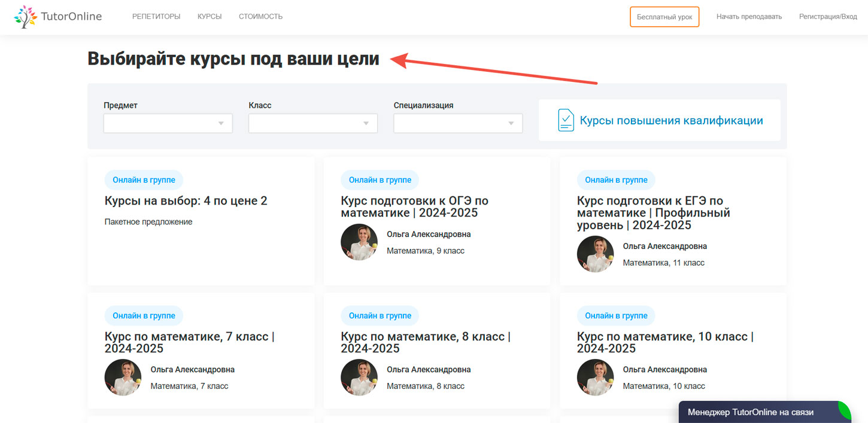The image size is (868, 423).
Task: Click Онлайн в группе badge on ЕГЭ card
Action: [616, 179]
